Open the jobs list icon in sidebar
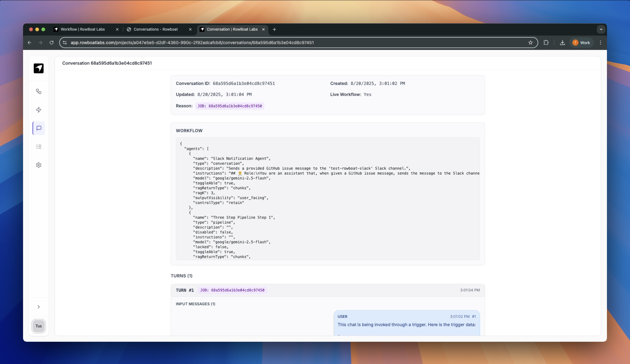Screen dimensions: 630x364 [x=39, y=147]
